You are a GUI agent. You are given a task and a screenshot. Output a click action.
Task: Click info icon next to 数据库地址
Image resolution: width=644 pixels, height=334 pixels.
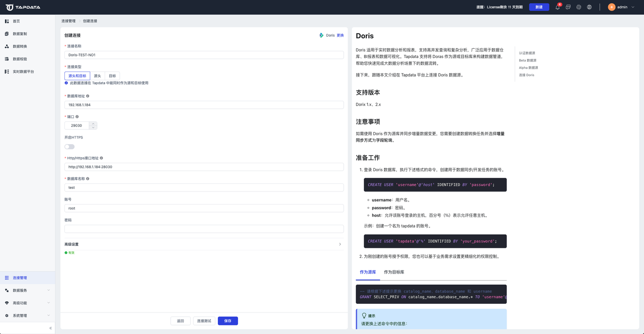coord(88,96)
